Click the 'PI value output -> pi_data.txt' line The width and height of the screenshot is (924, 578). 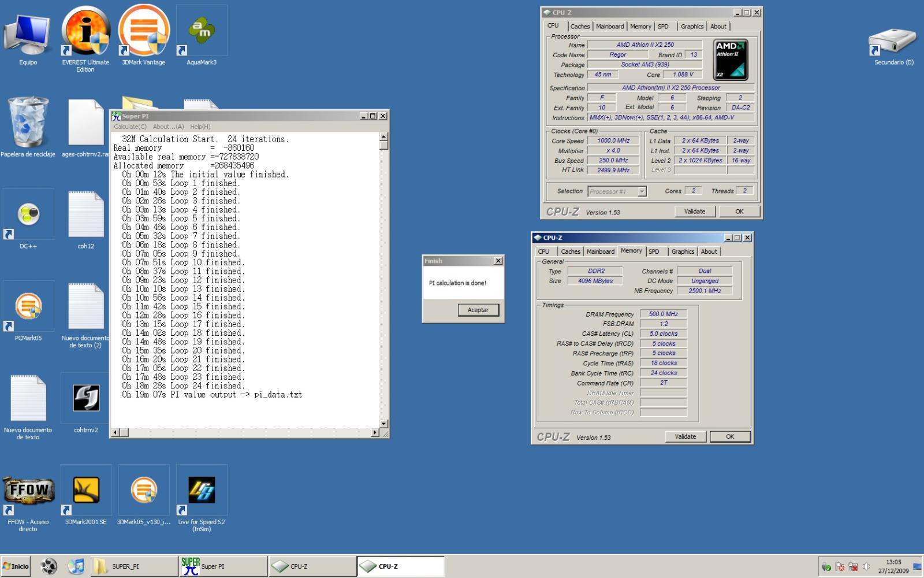click(212, 395)
